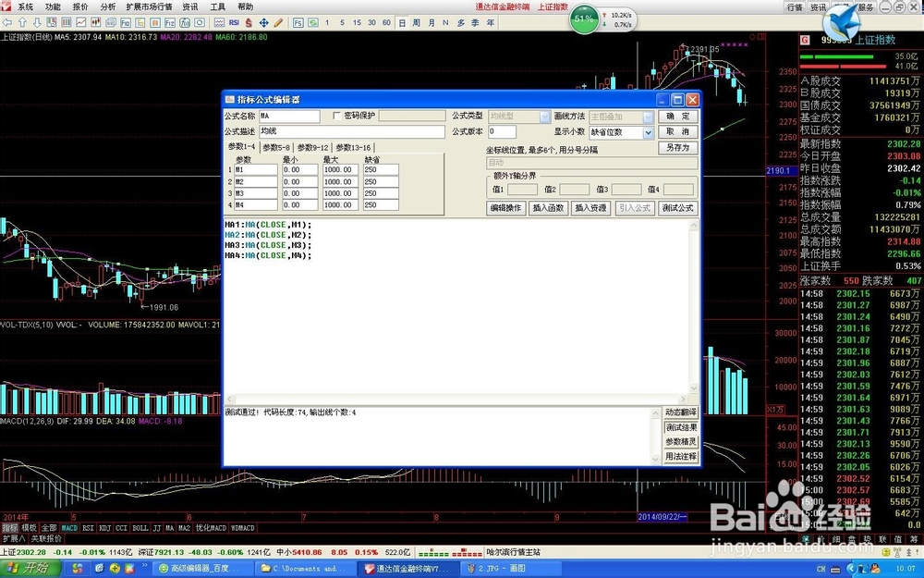This screenshot has width=924, height=578.
Task: Open the 画线方法 dropdown
Action: click(x=649, y=117)
